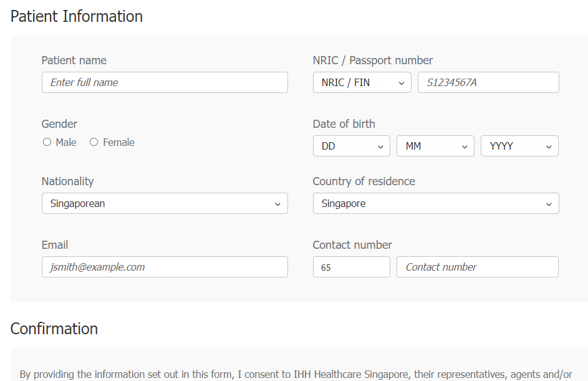The image size is (588, 381).
Task: Click the "Patient Information" heading
Action: pos(77,16)
